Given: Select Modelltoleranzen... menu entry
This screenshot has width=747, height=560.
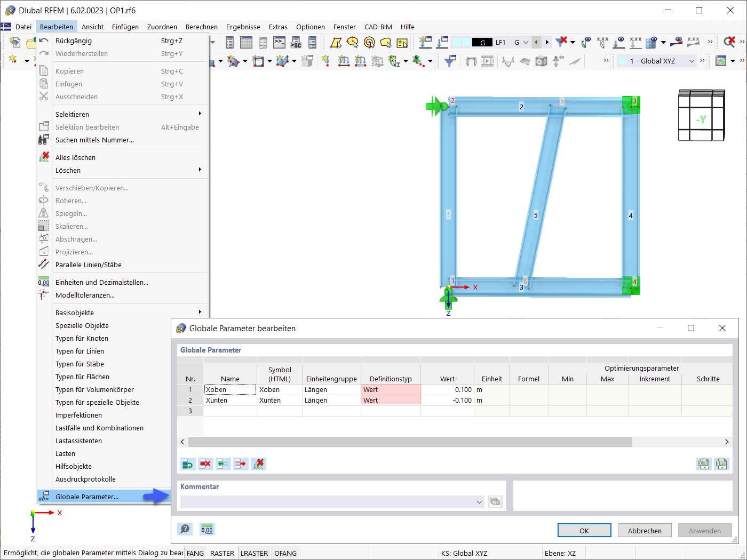Looking at the screenshot, I should click(x=122, y=295).
